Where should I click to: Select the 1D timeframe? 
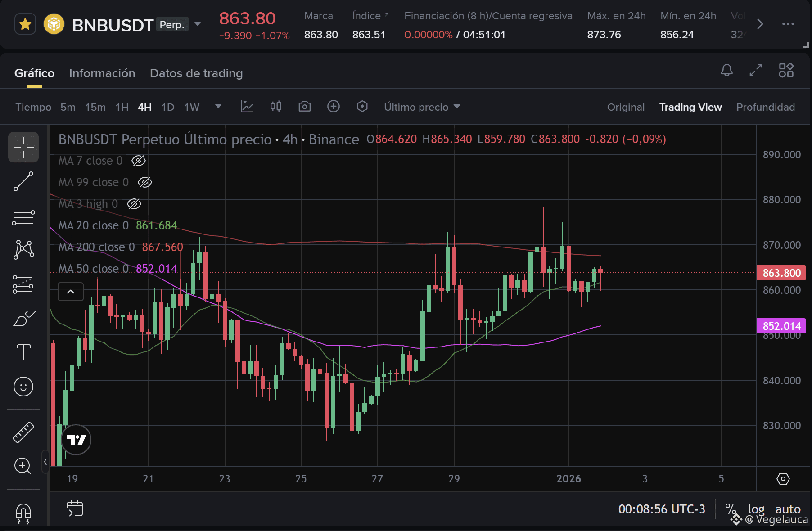[x=168, y=107]
